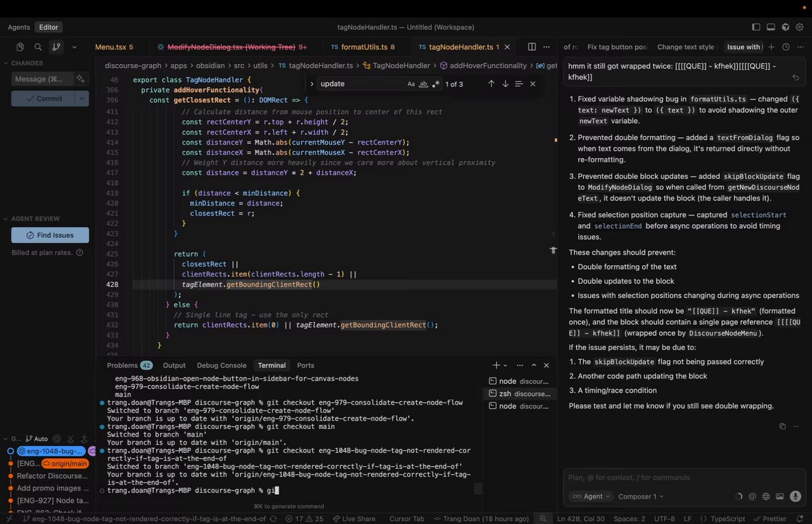Open the settings gear in title bar
Image resolution: width=812 pixels, height=524 pixels.
[800, 27]
